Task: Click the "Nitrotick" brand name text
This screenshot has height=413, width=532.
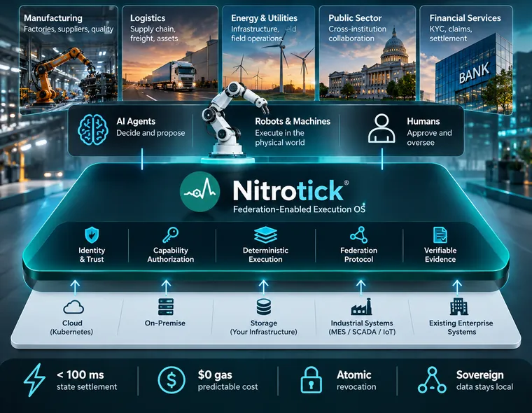Action: point(288,190)
